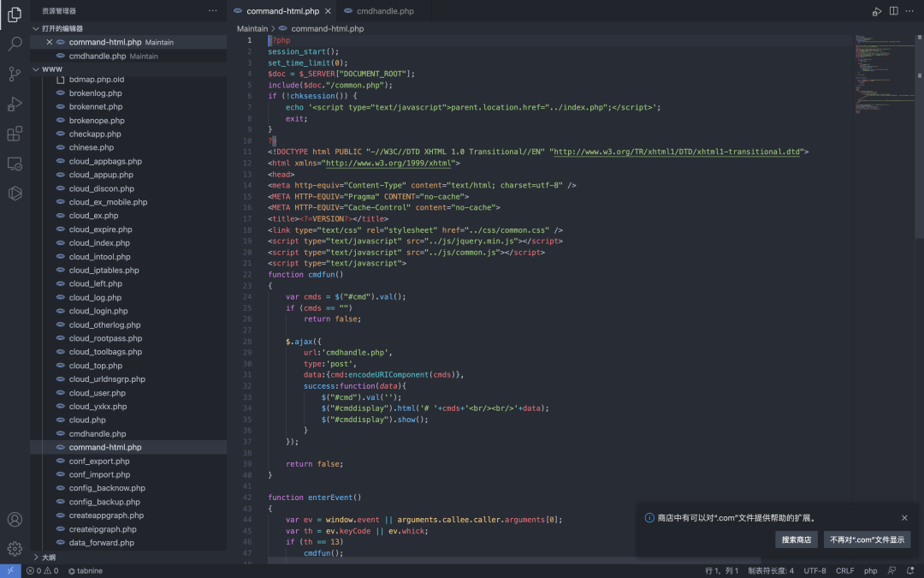Click the search marketplace button
Screen dimensions: 924x578
797,539
